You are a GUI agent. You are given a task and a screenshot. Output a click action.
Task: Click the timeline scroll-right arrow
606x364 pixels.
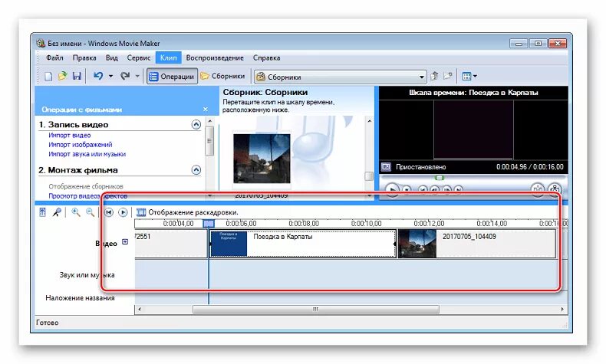[x=562, y=309]
